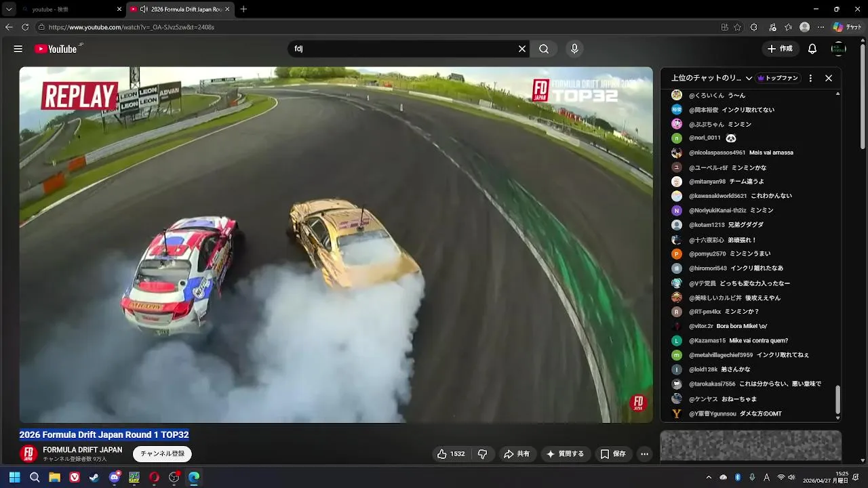
Task: Click chat message from @metalvillagechief3959
Action: pos(783,355)
